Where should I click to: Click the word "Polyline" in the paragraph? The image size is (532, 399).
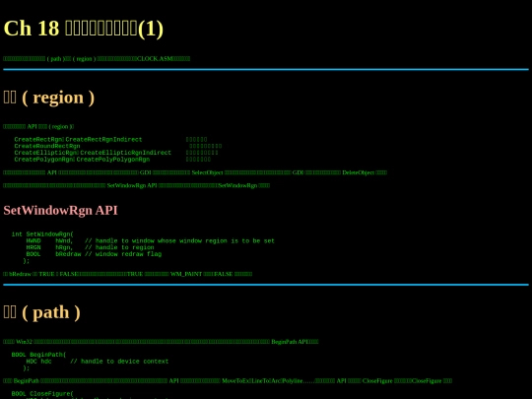tap(293, 381)
